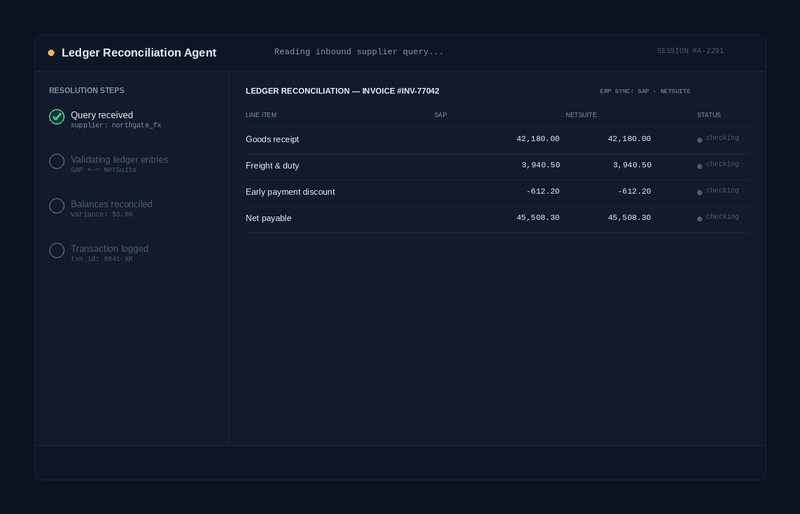The height and width of the screenshot is (514, 800).
Task: Open the Query received step
Action: (x=102, y=115)
